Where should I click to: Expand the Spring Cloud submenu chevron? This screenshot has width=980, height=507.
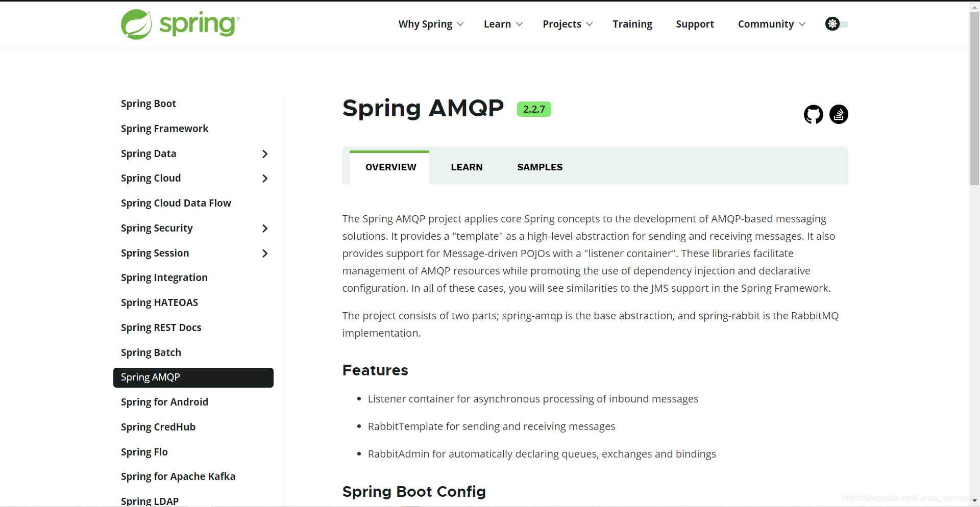[x=264, y=179]
